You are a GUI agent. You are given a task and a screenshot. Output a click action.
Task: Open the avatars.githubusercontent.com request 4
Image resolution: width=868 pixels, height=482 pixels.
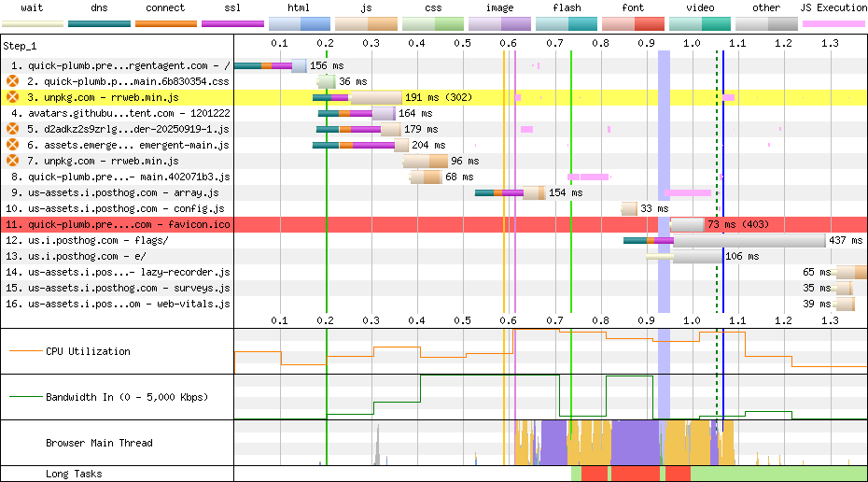click(117, 113)
